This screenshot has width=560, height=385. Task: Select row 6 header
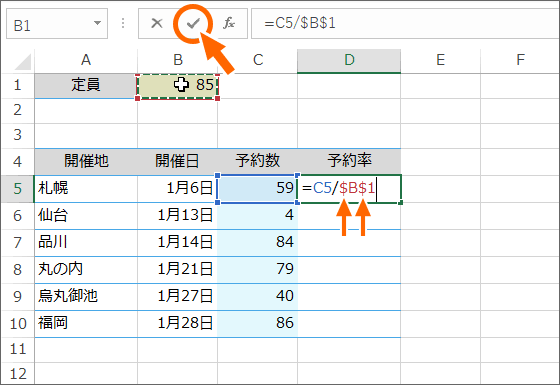click(x=18, y=216)
